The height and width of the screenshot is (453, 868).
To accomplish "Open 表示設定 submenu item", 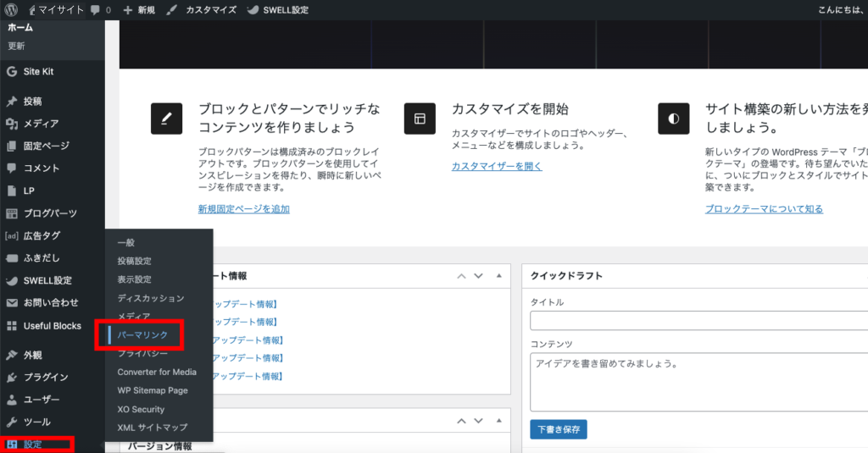I will click(134, 279).
